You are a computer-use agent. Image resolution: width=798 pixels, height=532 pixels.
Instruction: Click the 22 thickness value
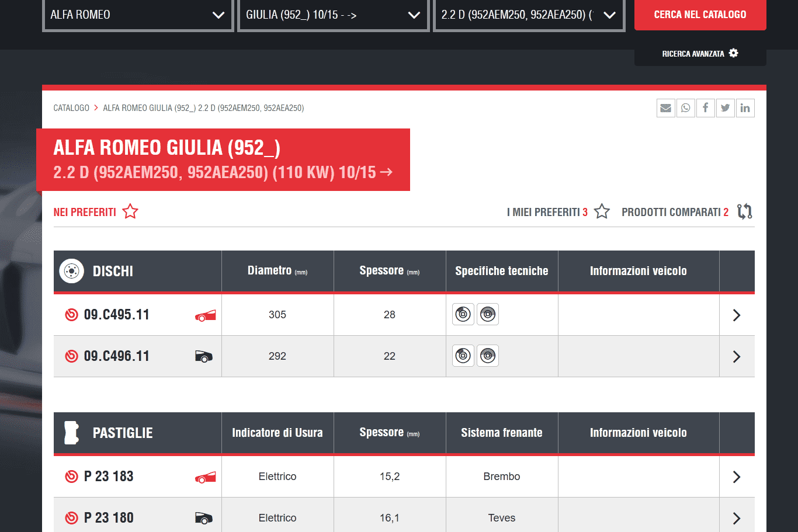[390, 356]
